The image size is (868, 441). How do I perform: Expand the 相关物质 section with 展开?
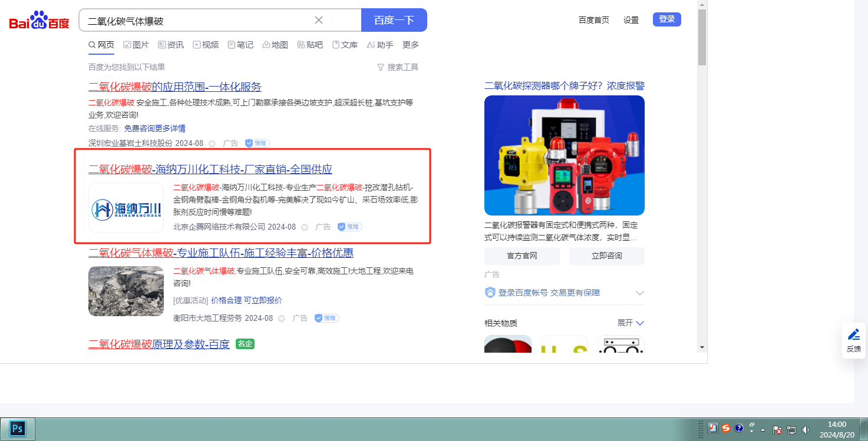pos(631,323)
